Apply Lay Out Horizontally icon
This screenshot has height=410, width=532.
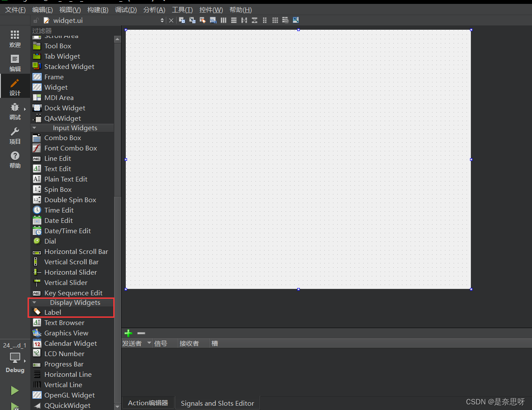tap(223, 20)
